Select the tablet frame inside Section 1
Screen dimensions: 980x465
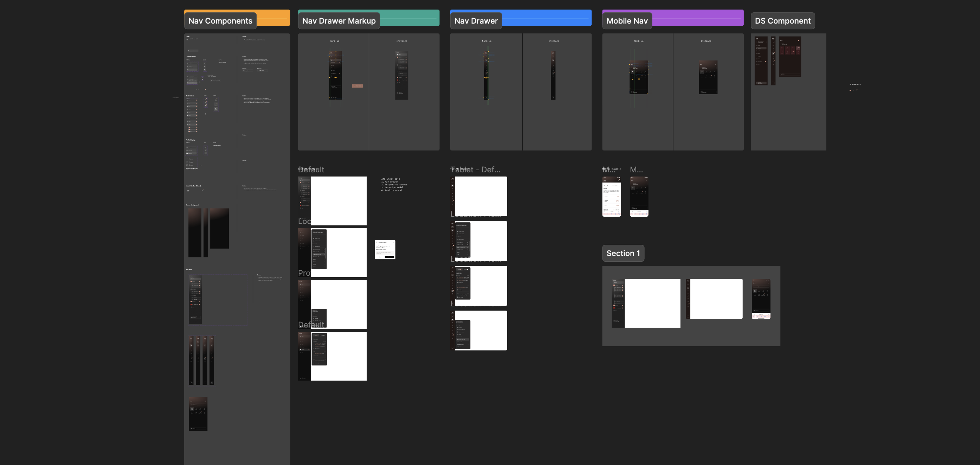click(x=714, y=299)
